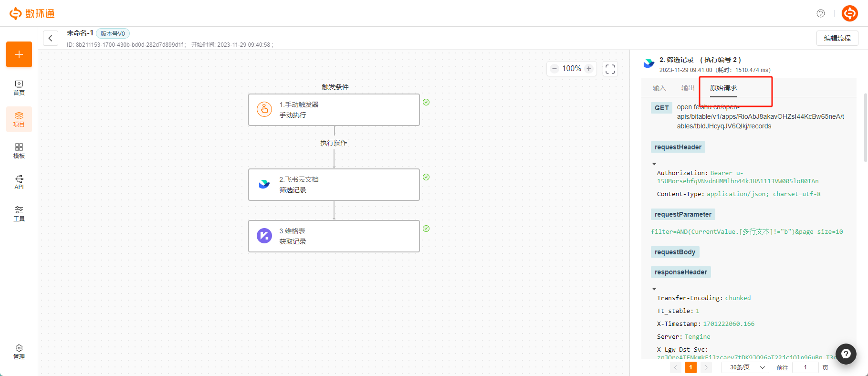This screenshot has height=376, width=868.
Task: Switch to the 输入 tab
Action: [659, 88]
